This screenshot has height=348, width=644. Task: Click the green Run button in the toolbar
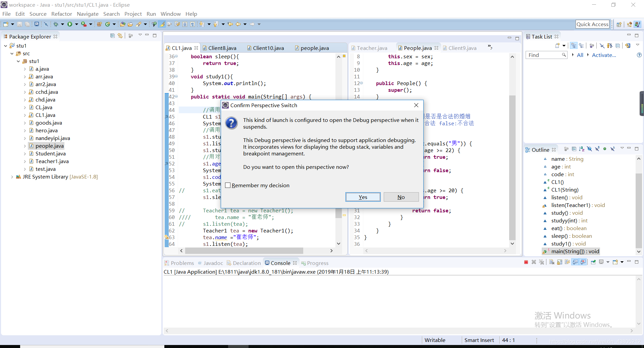point(70,24)
